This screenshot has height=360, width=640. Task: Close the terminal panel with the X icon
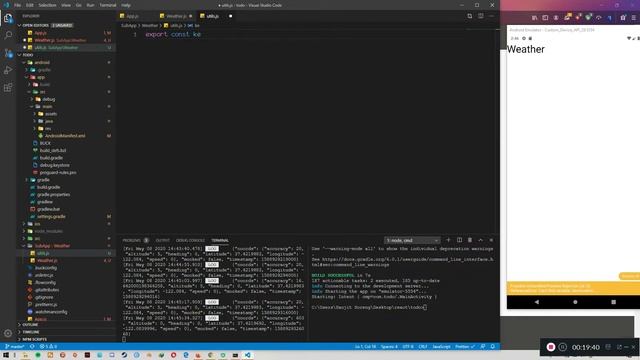tap(491, 240)
